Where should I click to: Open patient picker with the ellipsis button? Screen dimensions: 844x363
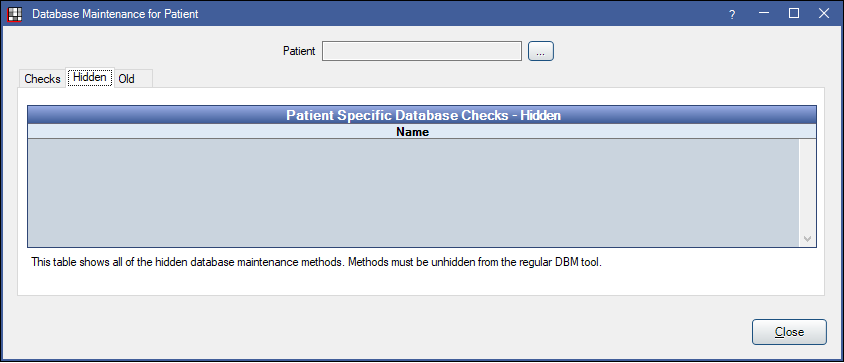[x=541, y=51]
